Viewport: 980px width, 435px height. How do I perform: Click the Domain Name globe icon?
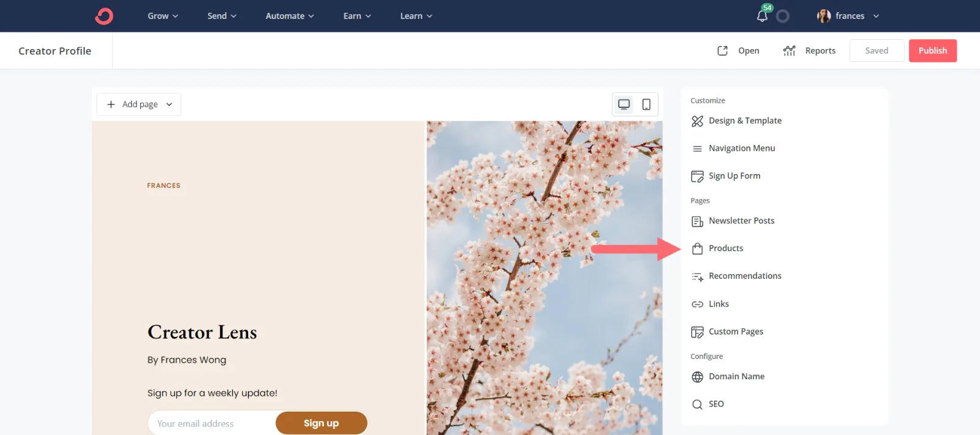tap(697, 377)
